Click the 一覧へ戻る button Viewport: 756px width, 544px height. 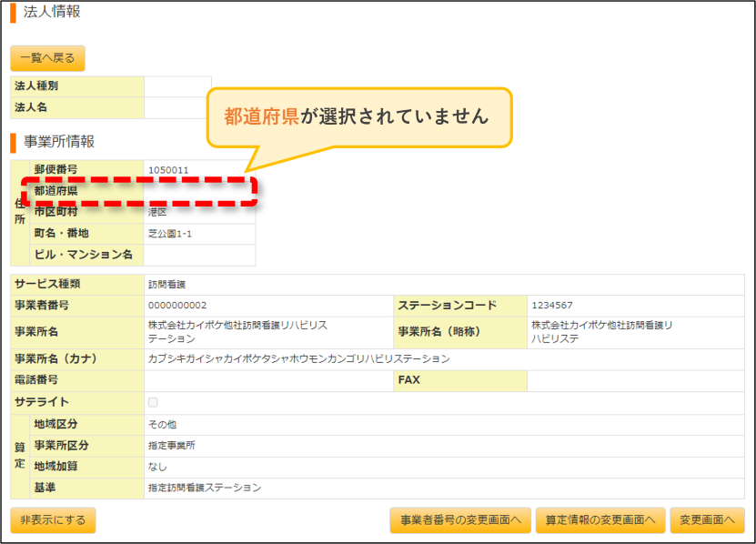pyautogui.click(x=47, y=58)
